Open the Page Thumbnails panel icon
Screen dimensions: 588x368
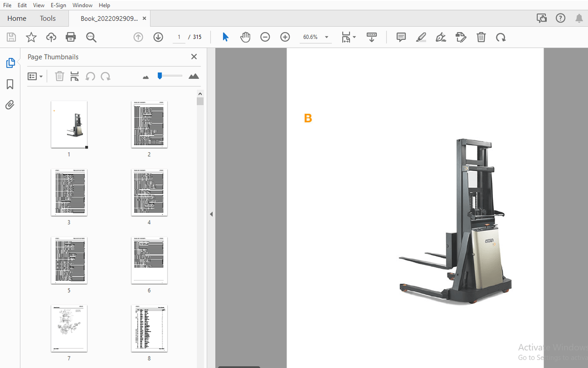11,63
